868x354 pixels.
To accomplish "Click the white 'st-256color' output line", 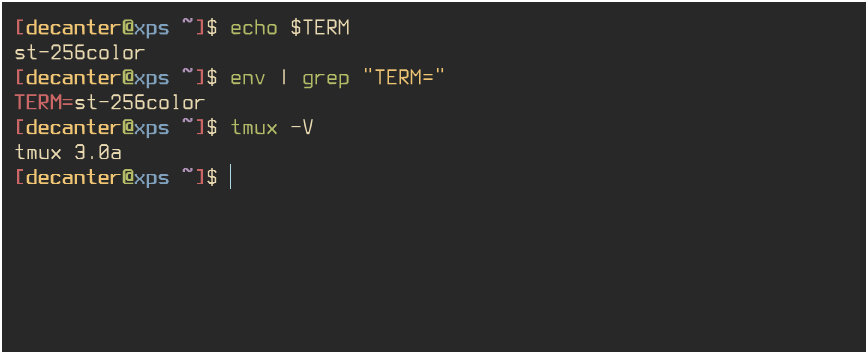I will point(79,53).
